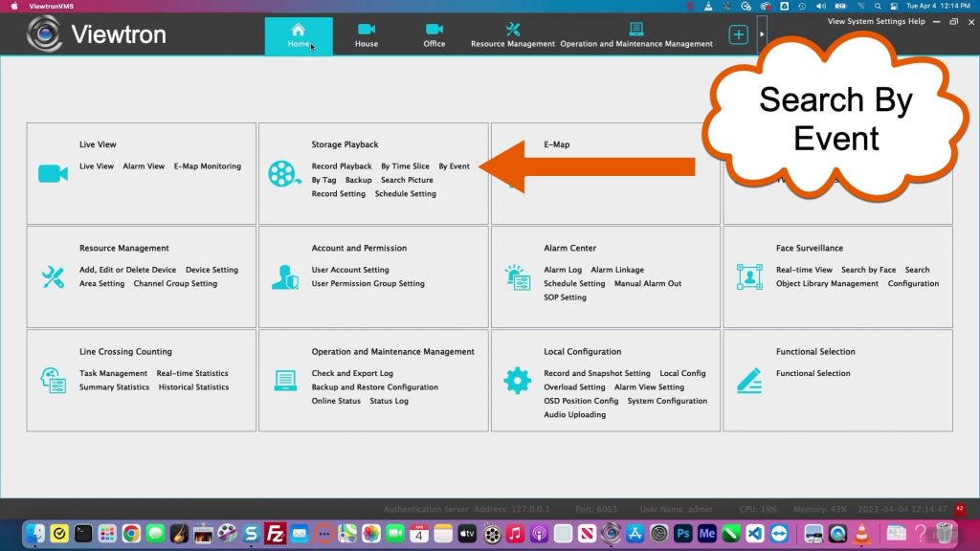Screen dimensions: 980x551
Task: Open the Online Status link
Action: pos(336,401)
